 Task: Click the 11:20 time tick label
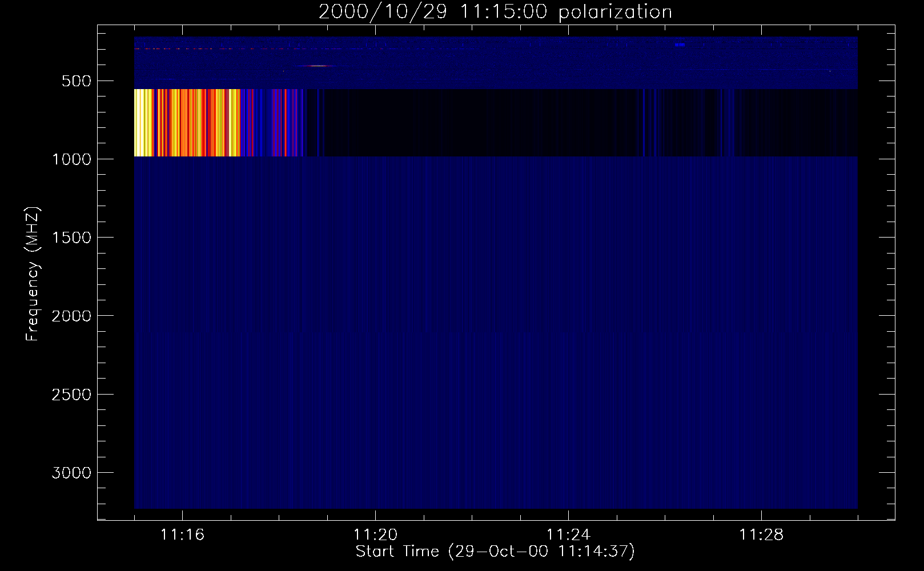[x=376, y=535]
